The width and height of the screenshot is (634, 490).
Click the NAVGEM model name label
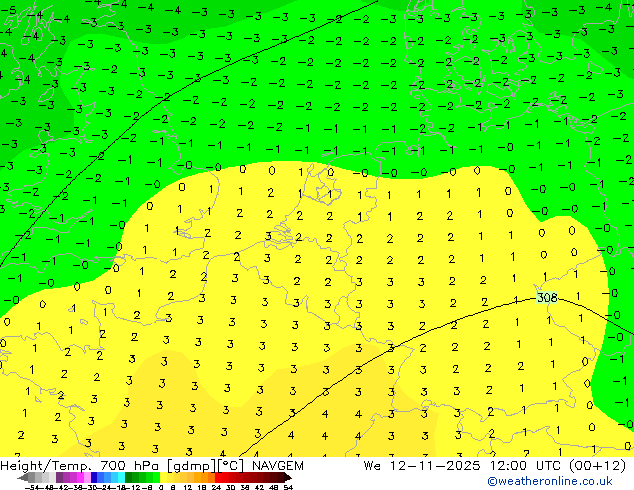coord(277,466)
